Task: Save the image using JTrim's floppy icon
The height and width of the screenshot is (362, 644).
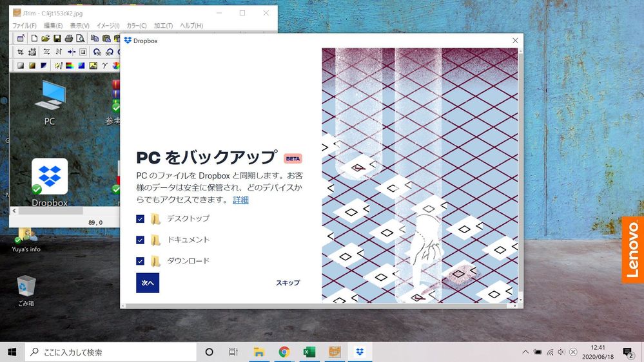Action: pyautogui.click(x=57, y=39)
